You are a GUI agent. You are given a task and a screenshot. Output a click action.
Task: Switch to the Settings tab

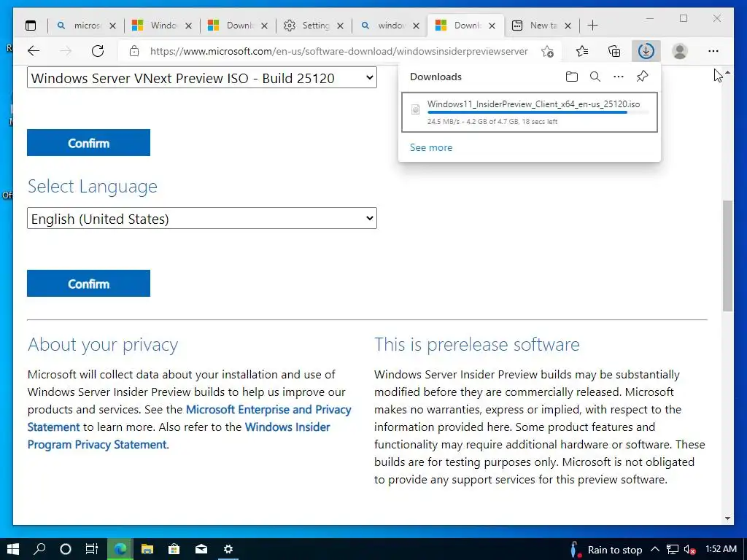[x=314, y=26]
